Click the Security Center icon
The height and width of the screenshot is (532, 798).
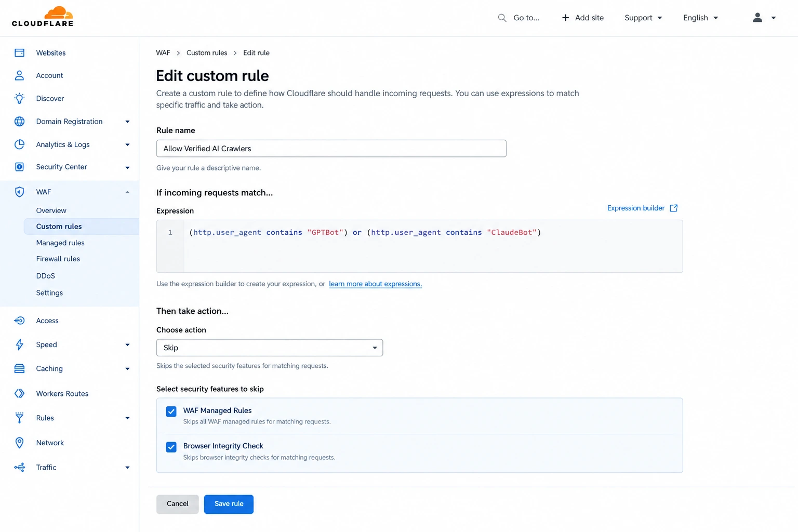tap(19, 167)
